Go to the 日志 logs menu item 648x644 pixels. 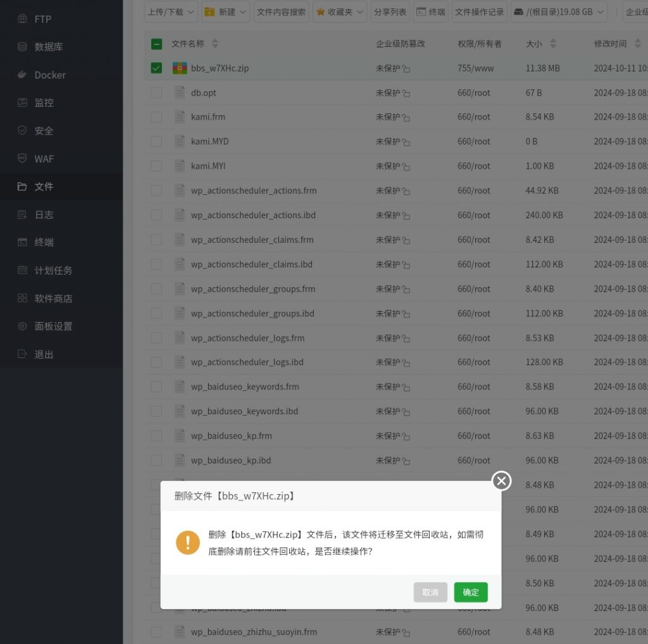(44, 215)
